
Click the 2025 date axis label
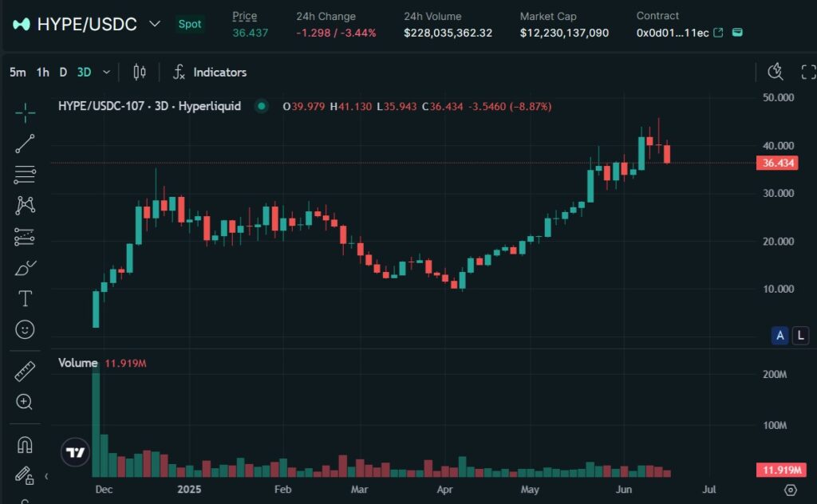click(189, 490)
